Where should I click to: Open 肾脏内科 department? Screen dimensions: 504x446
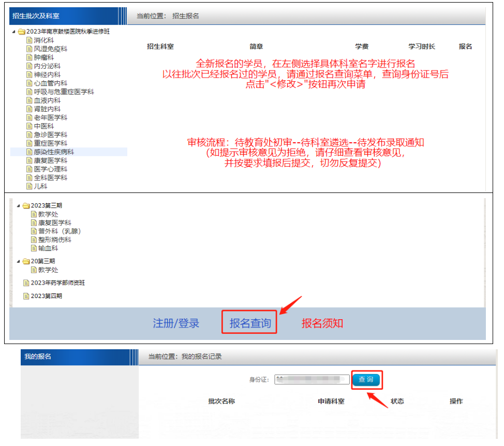pos(47,109)
